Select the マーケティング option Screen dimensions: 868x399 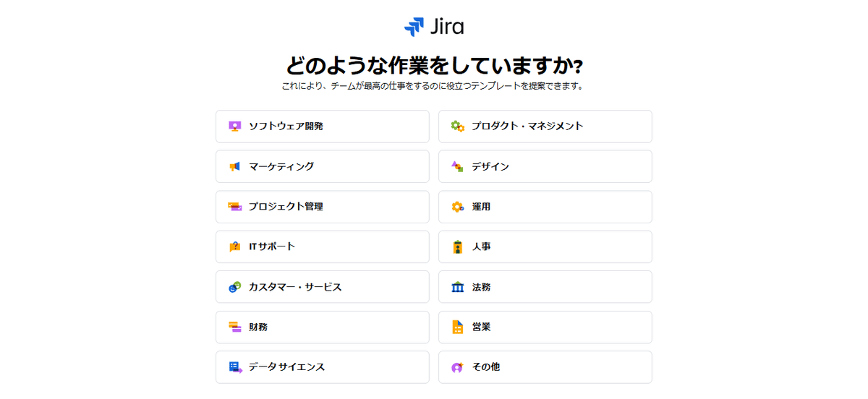click(323, 166)
